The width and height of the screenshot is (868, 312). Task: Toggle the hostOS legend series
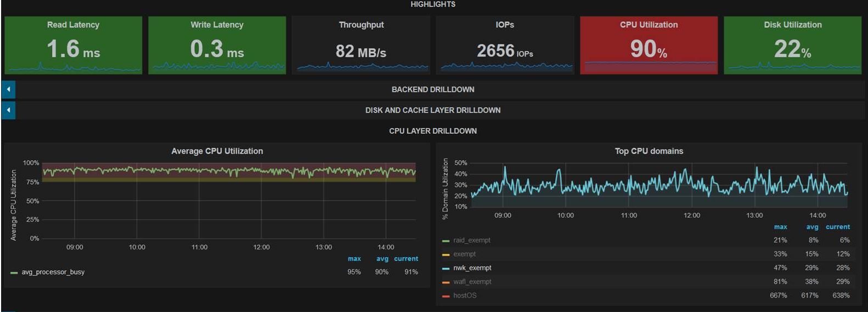(x=465, y=295)
